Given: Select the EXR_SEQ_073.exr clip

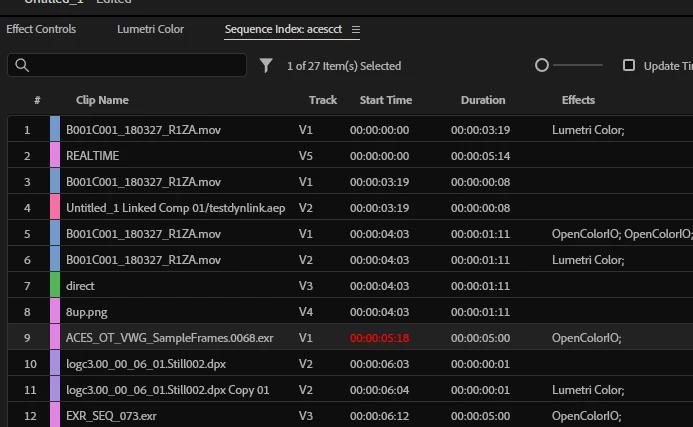Looking at the screenshot, I should point(111,416).
